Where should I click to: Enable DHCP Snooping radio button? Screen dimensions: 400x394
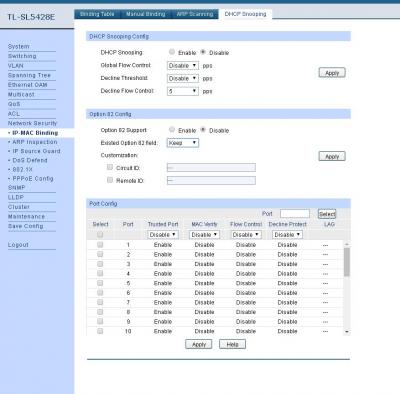[172, 52]
